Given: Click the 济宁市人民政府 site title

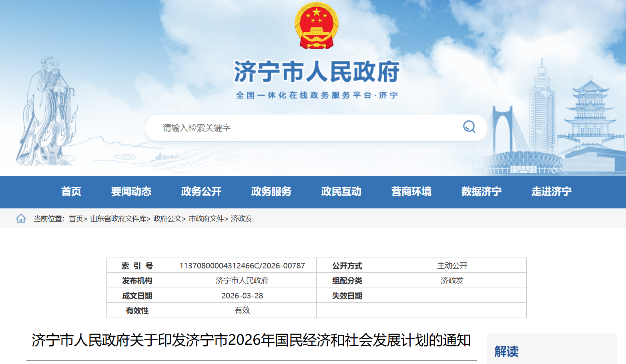Looking at the screenshot, I should pos(317,72).
